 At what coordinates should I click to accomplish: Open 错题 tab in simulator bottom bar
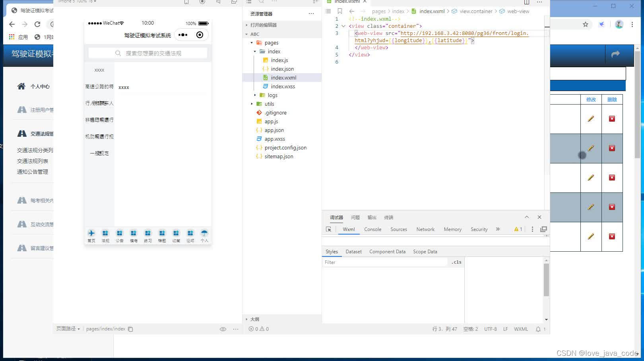point(162,236)
